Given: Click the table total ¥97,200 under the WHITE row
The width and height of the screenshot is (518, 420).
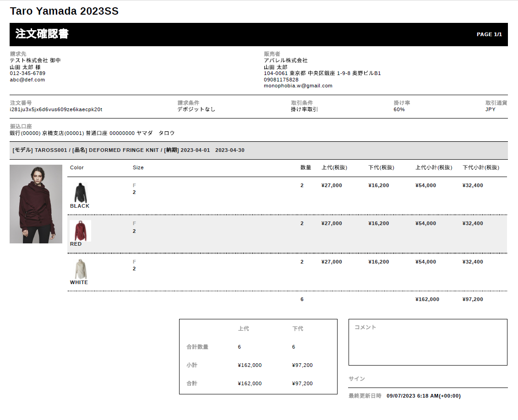Looking at the screenshot, I should point(473,299).
